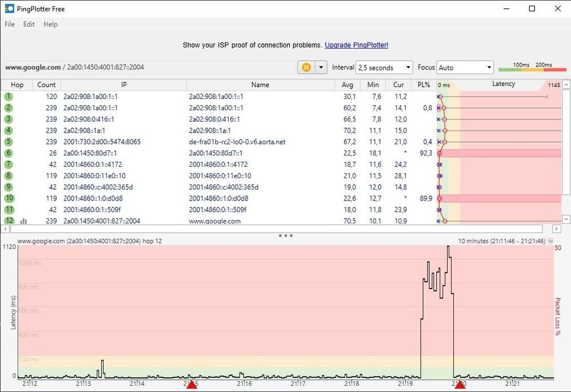Image resolution: width=571 pixels, height=392 pixels.
Task: Minimize the PingPlotter window
Action: click(x=506, y=9)
